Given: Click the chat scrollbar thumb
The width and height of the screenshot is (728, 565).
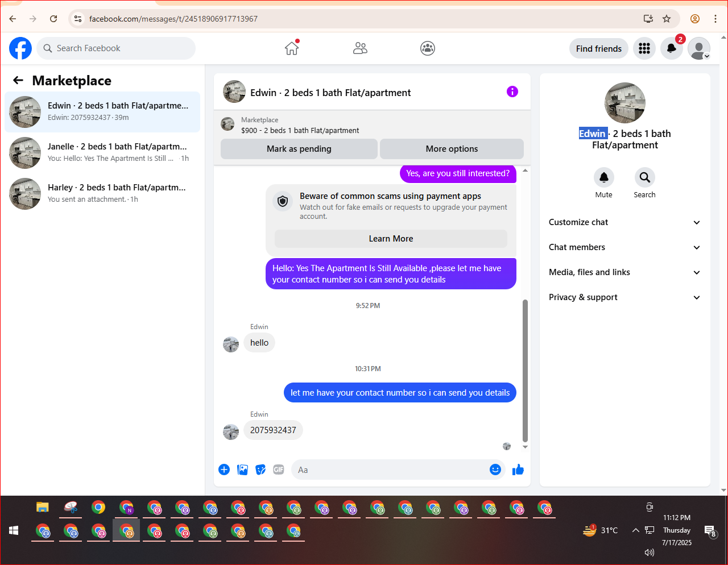Looking at the screenshot, I should click(x=525, y=371).
